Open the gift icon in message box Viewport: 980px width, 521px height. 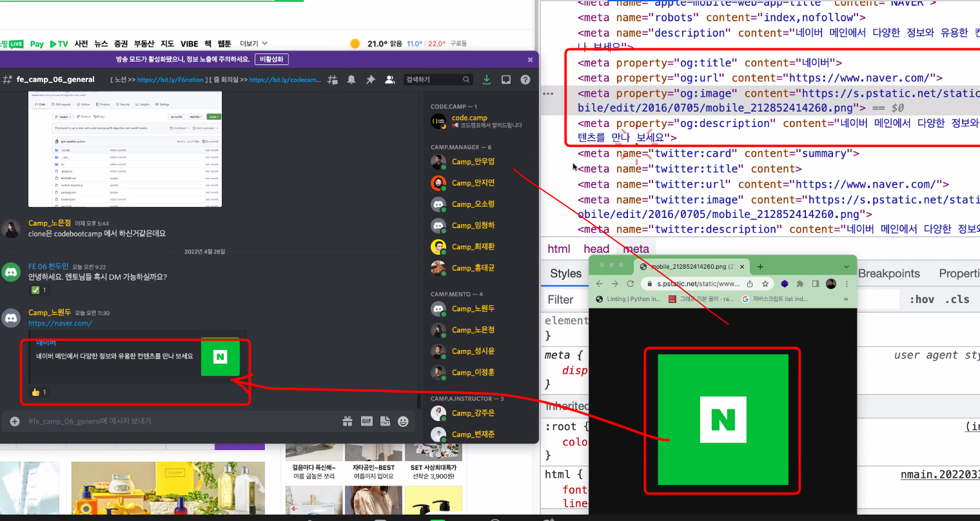coord(348,421)
